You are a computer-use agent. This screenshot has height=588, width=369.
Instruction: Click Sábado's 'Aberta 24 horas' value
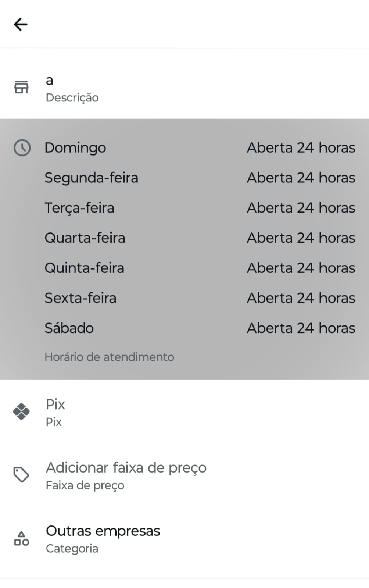point(301,328)
